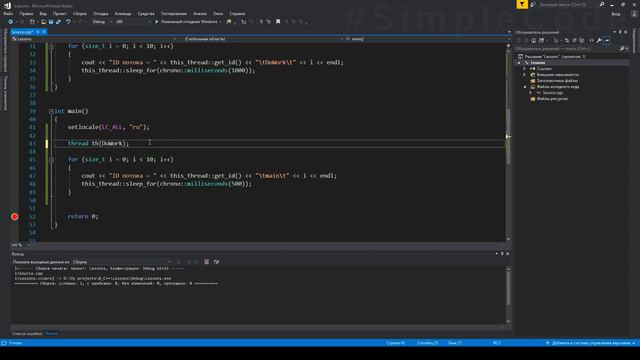Viewport: 640px width, 360px height.
Task: Open the Debug configuration dropdown
Action: pos(102,22)
